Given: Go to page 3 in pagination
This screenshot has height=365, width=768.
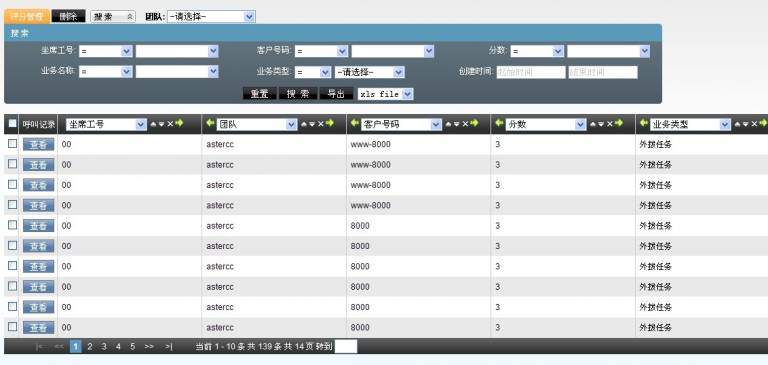Looking at the screenshot, I should [104, 346].
